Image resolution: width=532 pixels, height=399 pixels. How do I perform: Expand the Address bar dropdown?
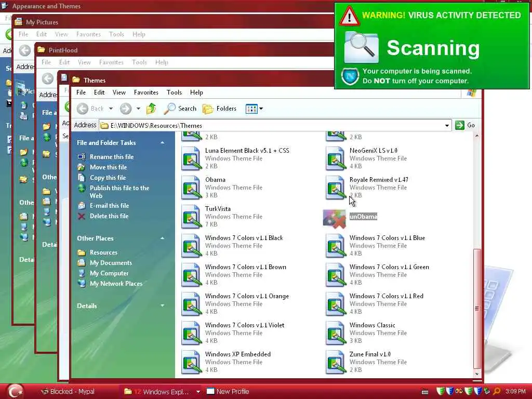pos(447,126)
